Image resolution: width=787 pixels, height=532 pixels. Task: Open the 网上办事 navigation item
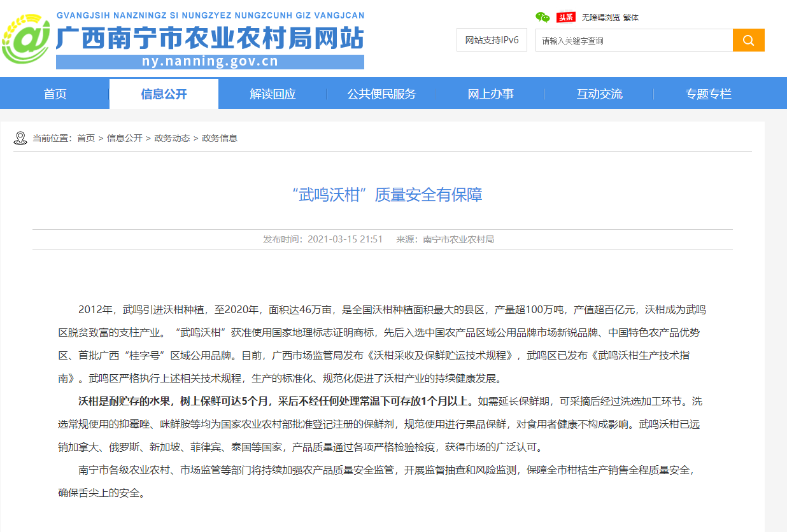[490, 94]
